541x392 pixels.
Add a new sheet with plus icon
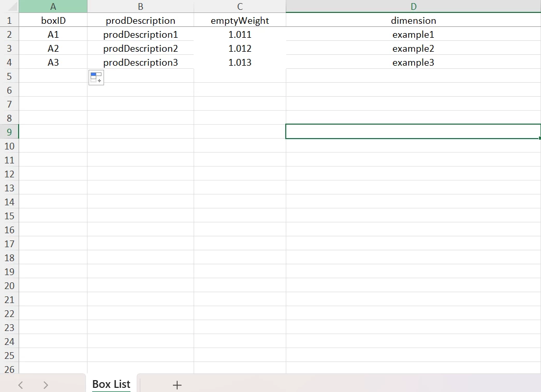point(177,385)
